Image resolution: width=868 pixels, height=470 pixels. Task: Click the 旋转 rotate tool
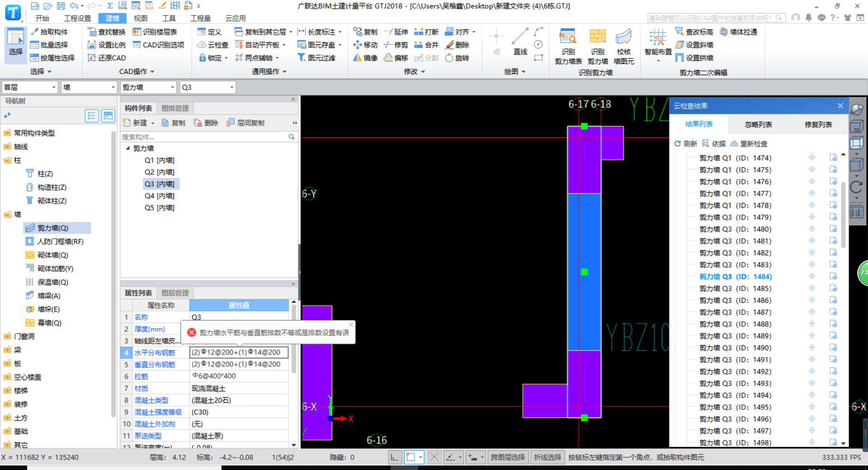tap(457, 58)
